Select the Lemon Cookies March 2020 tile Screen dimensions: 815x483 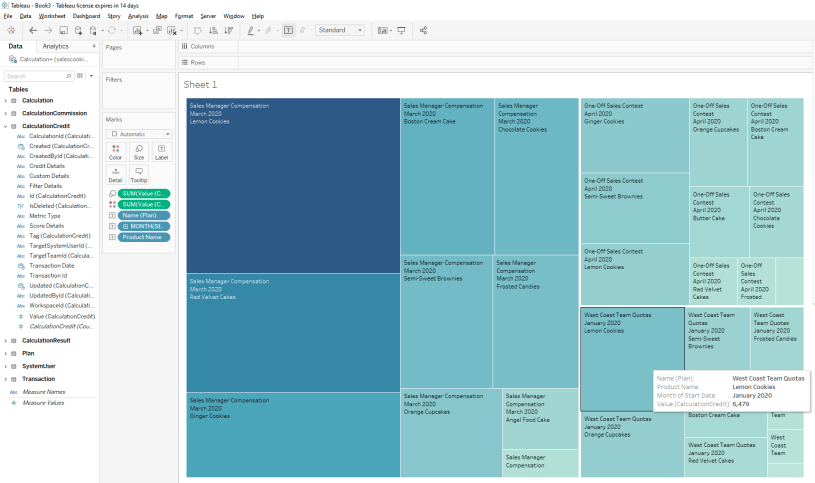(x=292, y=185)
